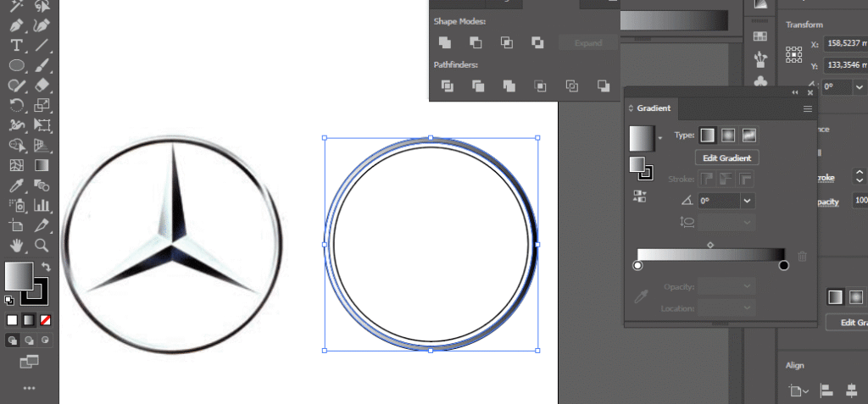Click the Gradient panel tab
868x404 pixels.
coord(653,108)
